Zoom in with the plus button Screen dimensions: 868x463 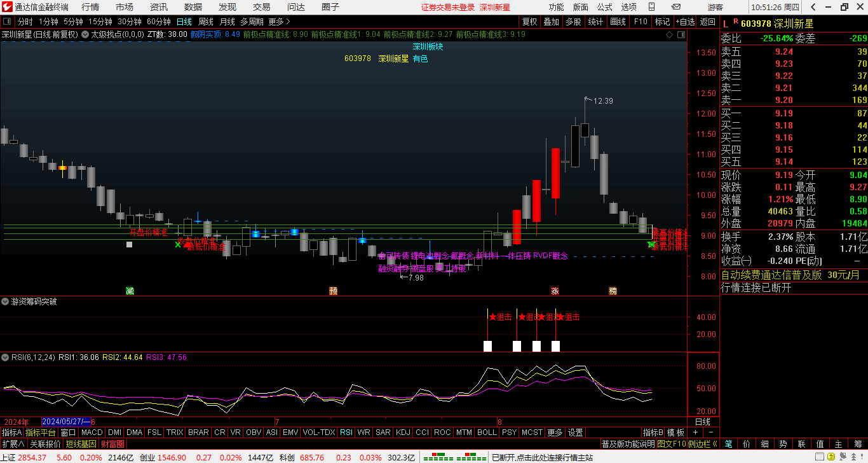tap(695, 432)
